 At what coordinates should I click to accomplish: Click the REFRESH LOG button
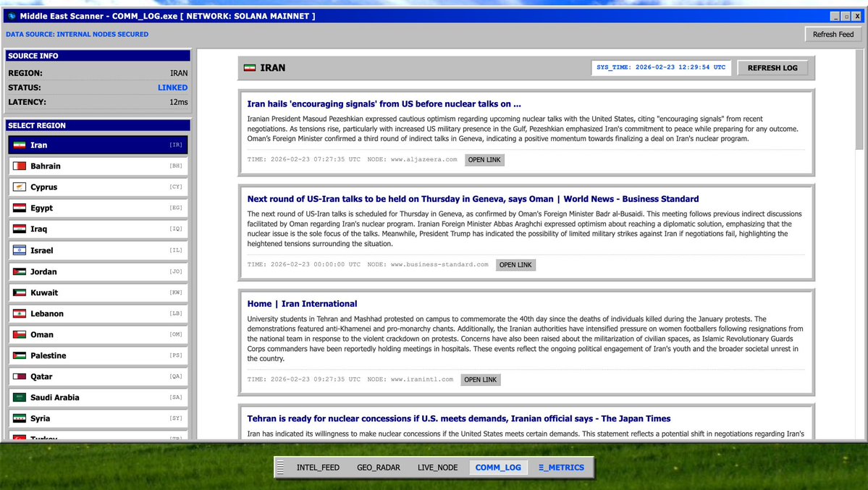pyautogui.click(x=772, y=68)
